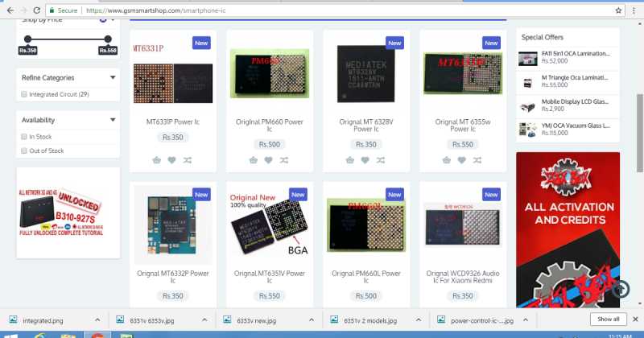Click the page vertical scrollbar thumb
Viewport: 644px width, 338px height.
[640, 133]
